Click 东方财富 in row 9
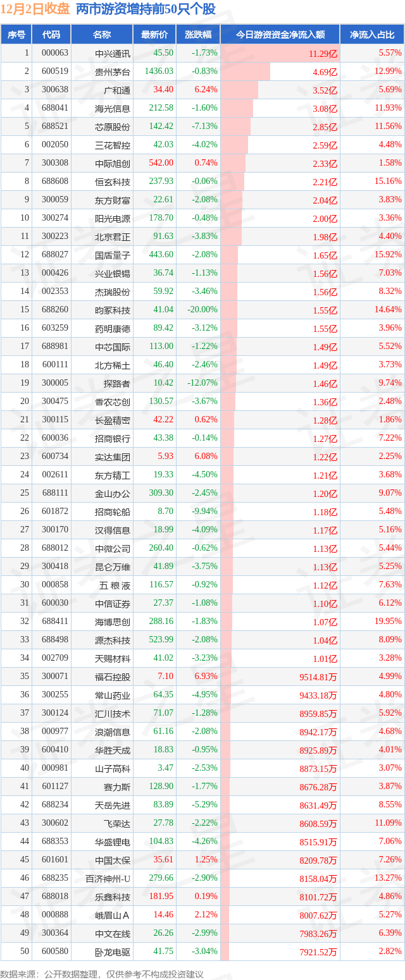This screenshot has height=980, width=405. pyautogui.click(x=112, y=200)
